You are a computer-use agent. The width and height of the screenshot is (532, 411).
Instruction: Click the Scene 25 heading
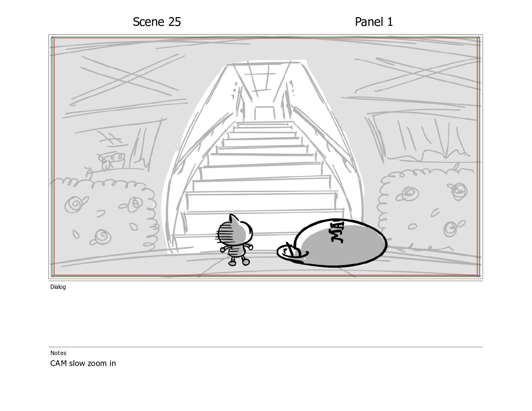[x=157, y=22]
